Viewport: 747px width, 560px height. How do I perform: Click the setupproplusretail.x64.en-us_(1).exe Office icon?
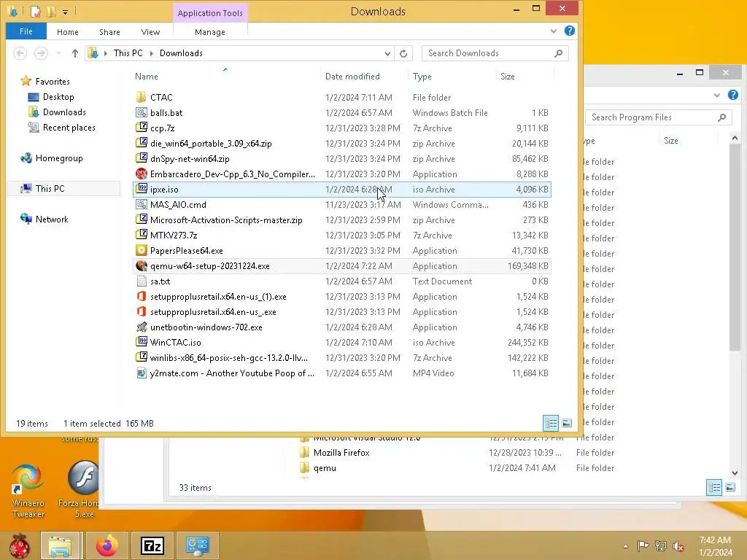141,296
